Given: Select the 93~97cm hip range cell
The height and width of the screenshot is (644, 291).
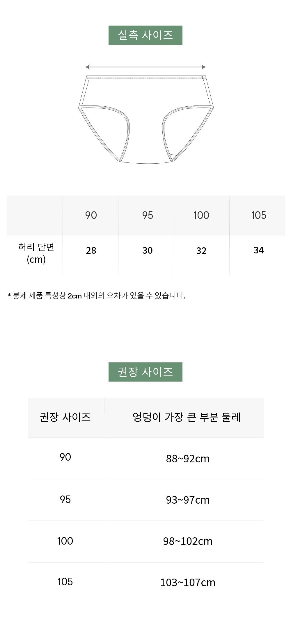Looking at the screenshot, I should 188,500.
